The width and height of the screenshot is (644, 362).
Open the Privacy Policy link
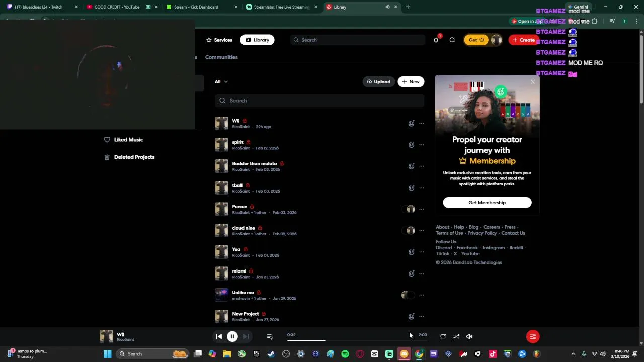point(482,233)
